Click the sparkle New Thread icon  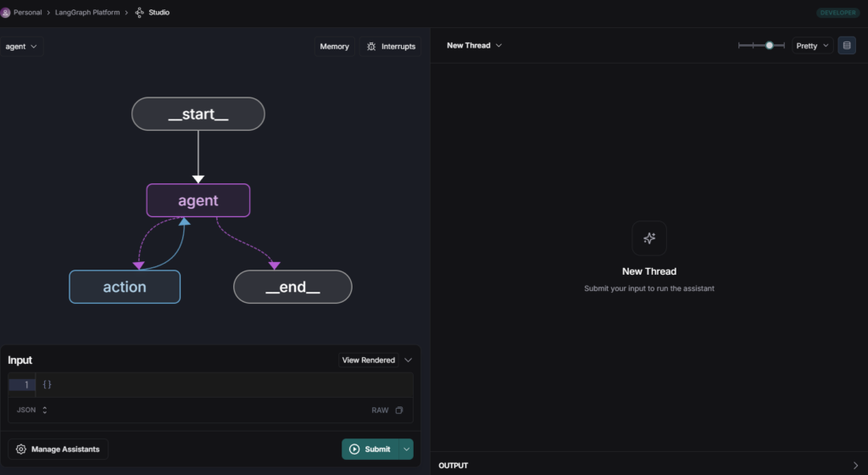click(649, 238)
